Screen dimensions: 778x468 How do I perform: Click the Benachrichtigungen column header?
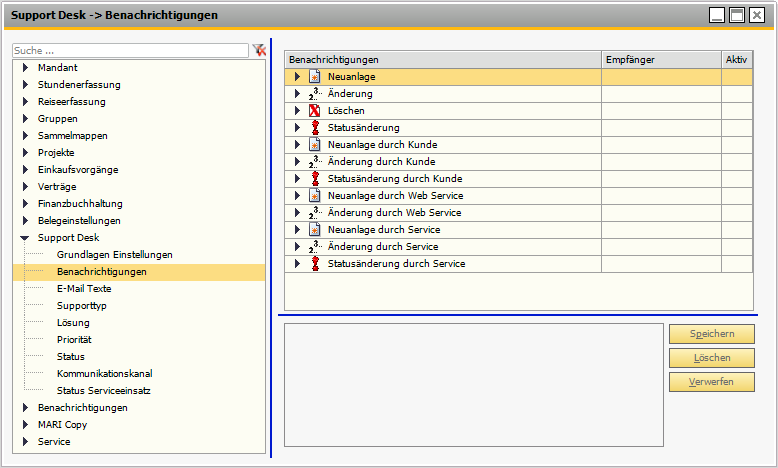click(443, 60)
